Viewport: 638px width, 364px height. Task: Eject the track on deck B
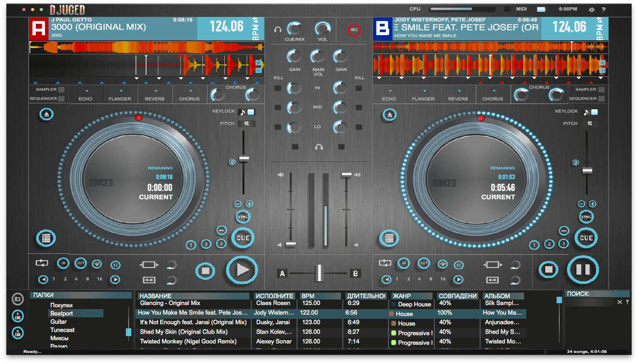click(389, 114)
